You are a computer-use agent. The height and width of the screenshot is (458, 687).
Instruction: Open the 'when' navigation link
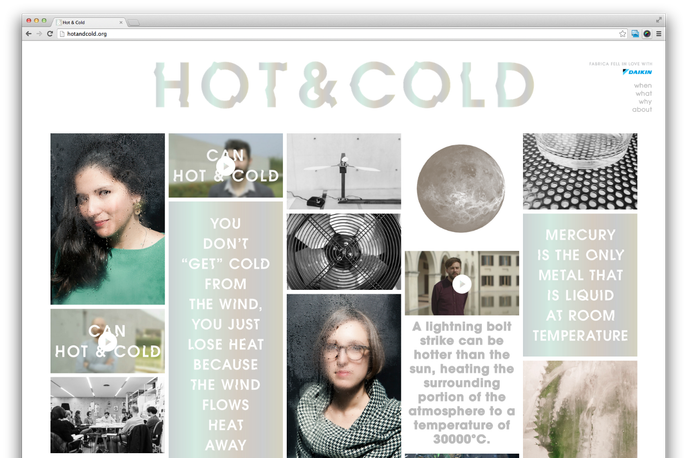(643, 85)
